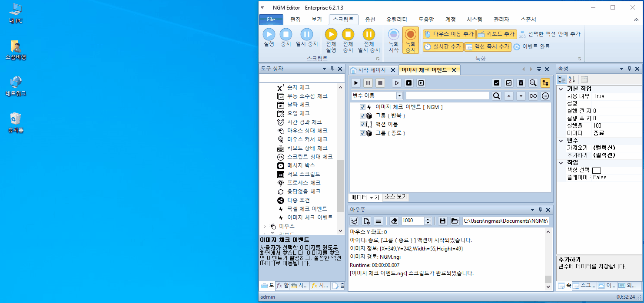Viewport: 644px width, 303px height.
Task: Click the outlined play triangle icon
Action: click(x=397, y=83)
